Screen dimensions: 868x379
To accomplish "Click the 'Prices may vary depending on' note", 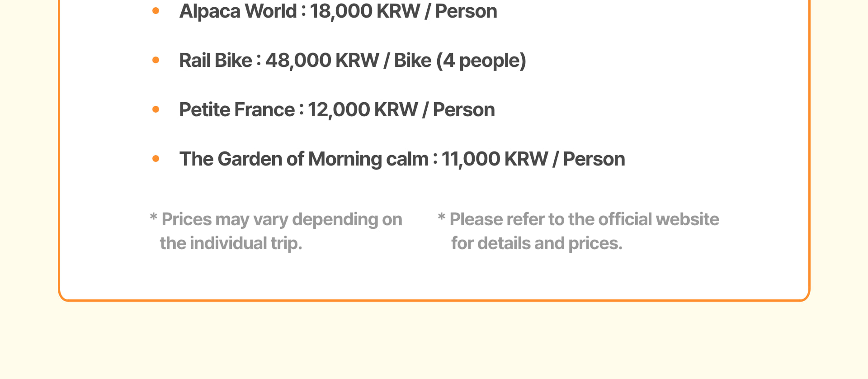I will (x=282, y=219).
